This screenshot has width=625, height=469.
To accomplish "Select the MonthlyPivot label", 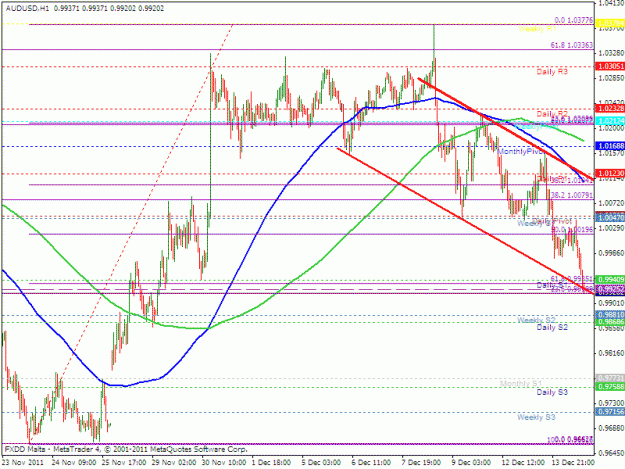I will (521, 151).
